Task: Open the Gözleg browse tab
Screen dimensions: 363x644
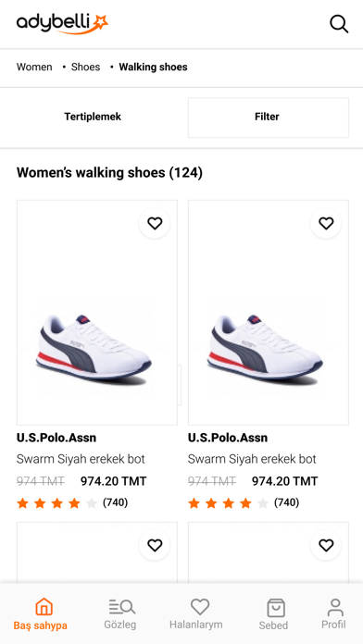Action: (x=120, y=614)
